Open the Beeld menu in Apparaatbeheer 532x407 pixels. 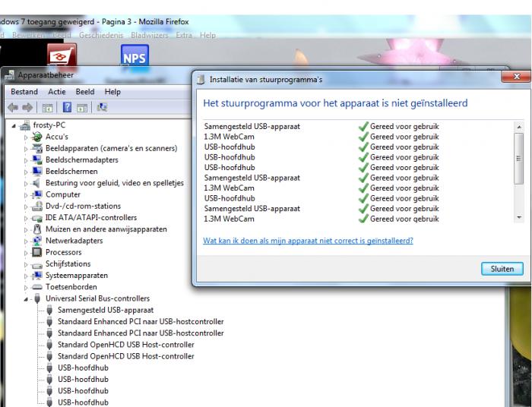coord(85,92)
